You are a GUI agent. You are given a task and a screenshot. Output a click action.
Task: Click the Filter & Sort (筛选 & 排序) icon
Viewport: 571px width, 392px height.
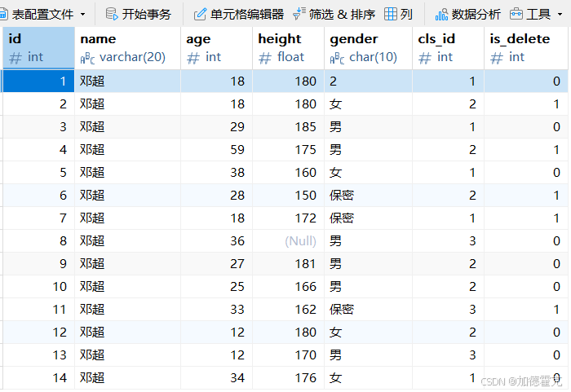299,14
